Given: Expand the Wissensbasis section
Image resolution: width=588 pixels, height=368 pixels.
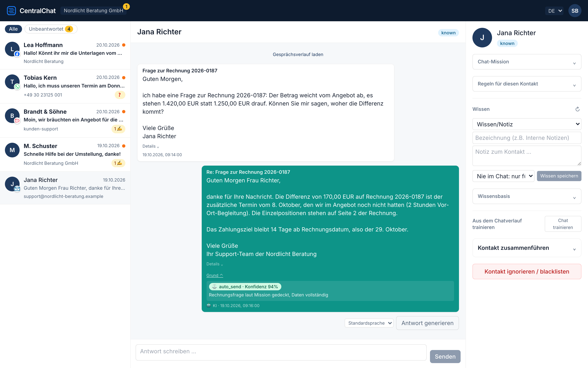Looking at the screenshot, I should click(527, 196).
